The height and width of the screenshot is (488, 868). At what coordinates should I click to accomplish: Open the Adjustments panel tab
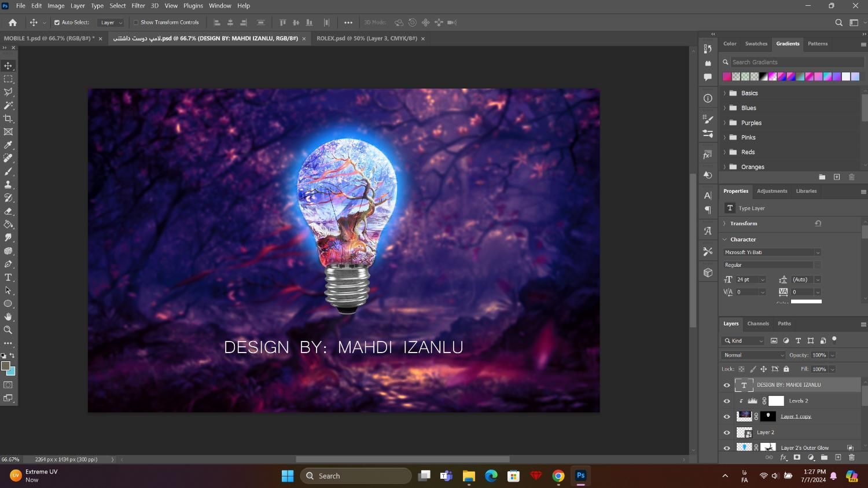(772, 191)
